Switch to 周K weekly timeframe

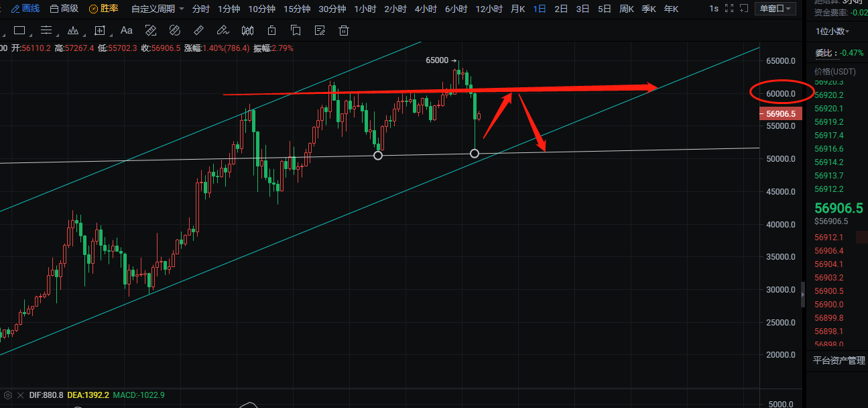pos(627,9)
